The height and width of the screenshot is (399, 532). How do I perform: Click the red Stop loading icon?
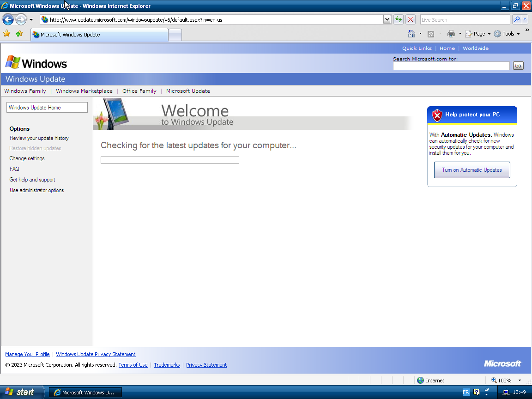coord(411,20)
